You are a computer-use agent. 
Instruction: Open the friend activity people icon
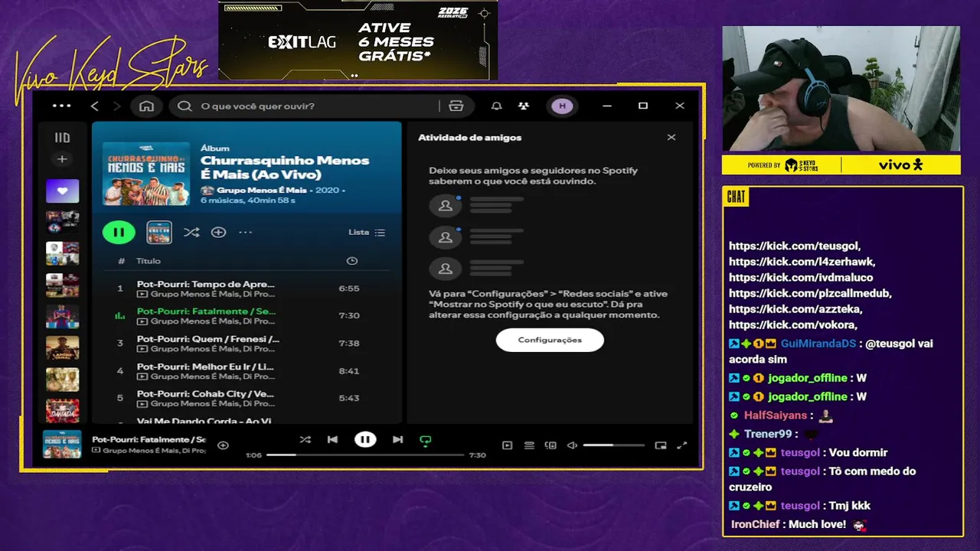point(523,106)
